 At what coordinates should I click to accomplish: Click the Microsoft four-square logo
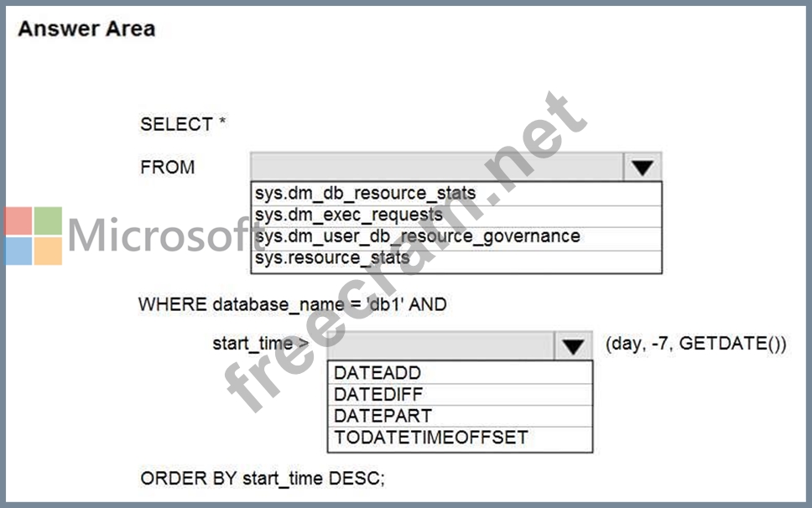tap(34, 236)
